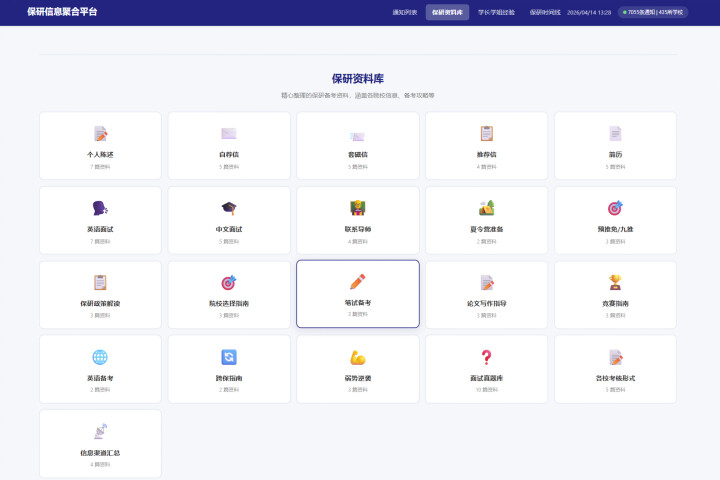Click the red question mark for 面试真题库
Viewport: 720px width, 480px height.
(x=486, y=357)
